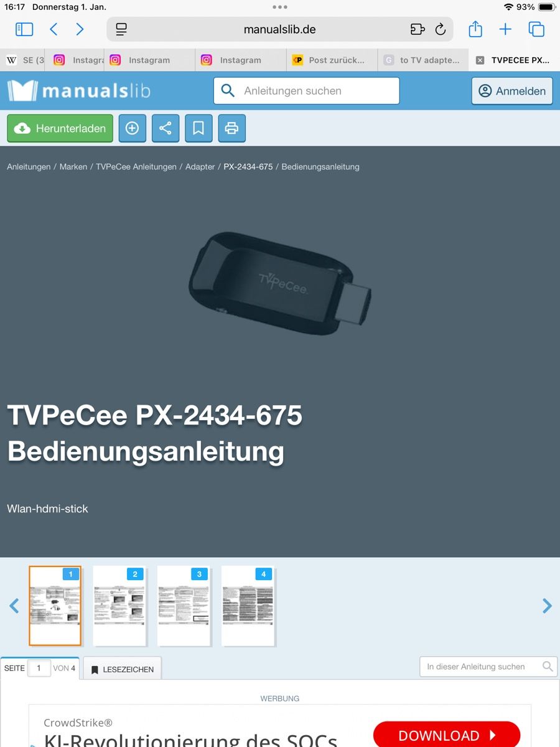
Task: Open a new tab with plus icon
Action: click(x=505, y=29)
